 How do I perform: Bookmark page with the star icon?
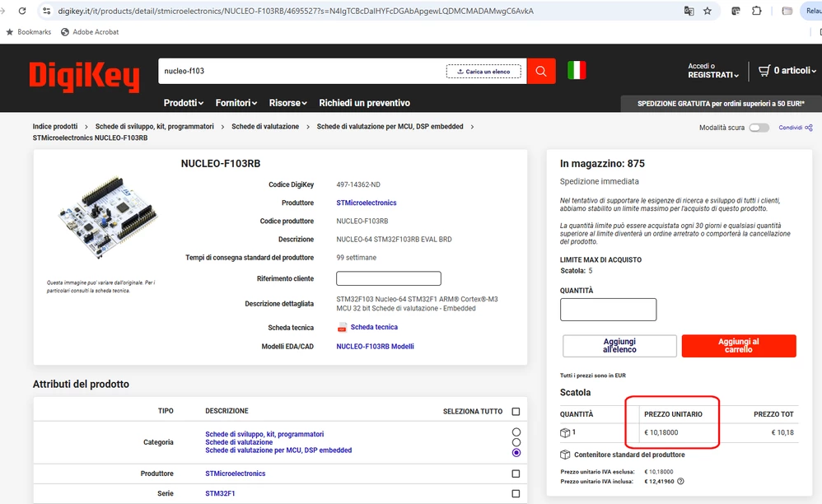(x=708, y=11)
